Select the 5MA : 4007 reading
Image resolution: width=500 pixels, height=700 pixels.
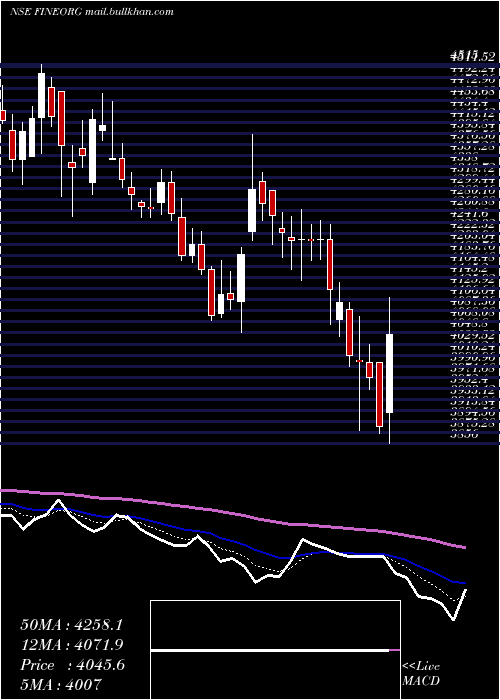click(61, 684)
